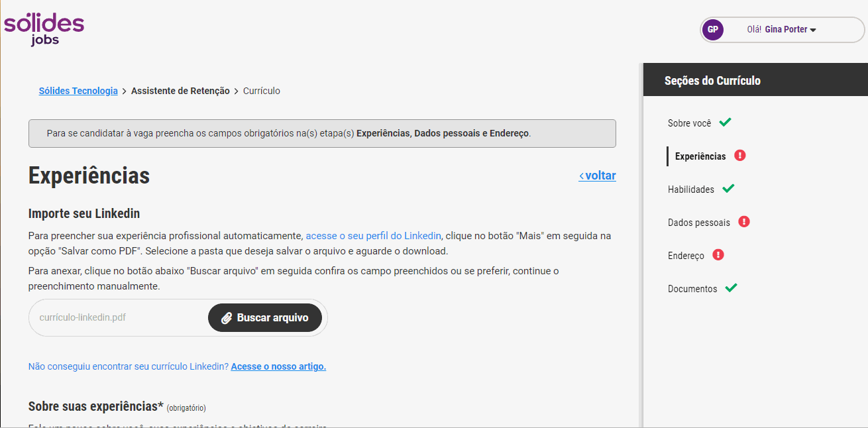Open the 'acesse o seu perfil do Linkedin' link
Screen dimensions: 868x428
(373, 236)
